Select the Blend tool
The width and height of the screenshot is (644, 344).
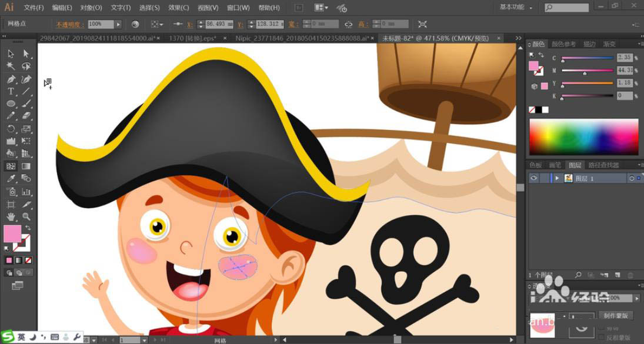[26, 179]
